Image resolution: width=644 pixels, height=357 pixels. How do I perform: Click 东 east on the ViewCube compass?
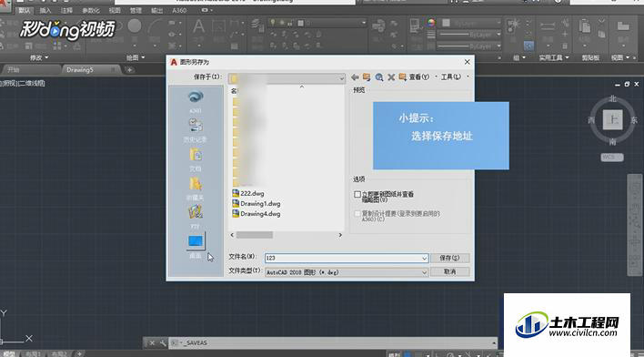(634, 120)
